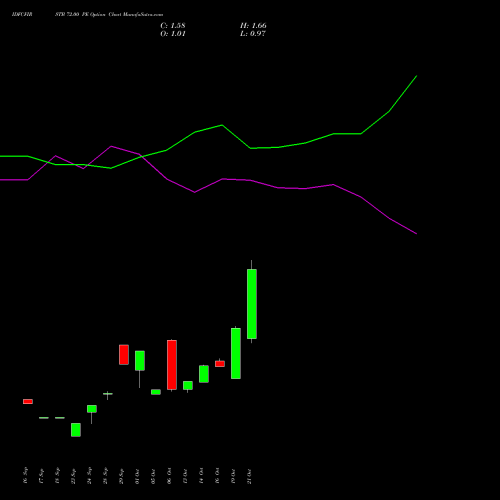Click the green candlestick for 01 Oct
Image resolution: width=500 pixels, height=500 pixels.
[140, 360]
